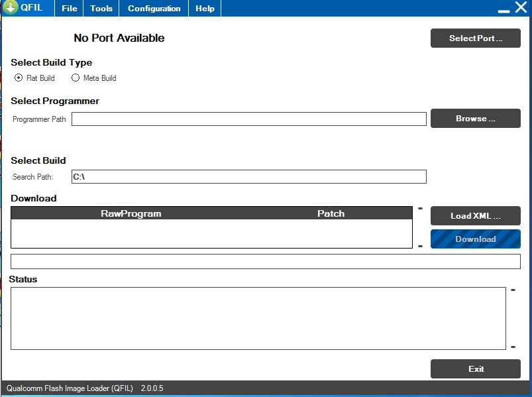Click the Search Path field showing C:\

[248, 177]
